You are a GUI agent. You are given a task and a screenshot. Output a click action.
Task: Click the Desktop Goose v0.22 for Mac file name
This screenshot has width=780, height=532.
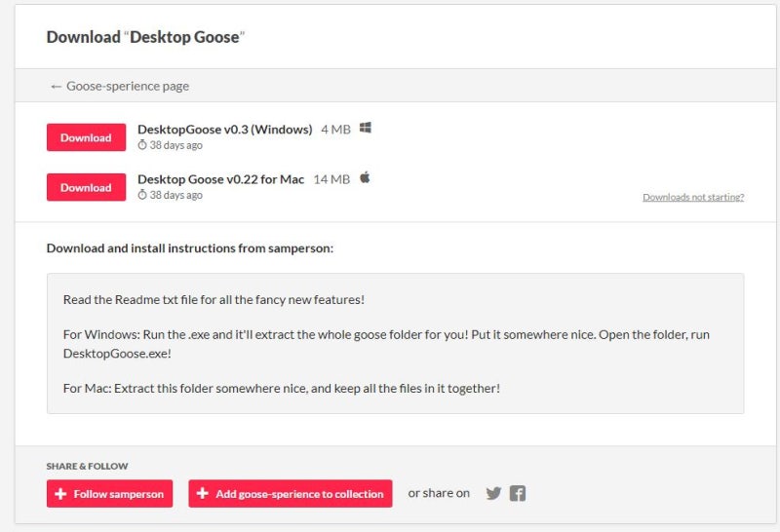tap(220, 178)
